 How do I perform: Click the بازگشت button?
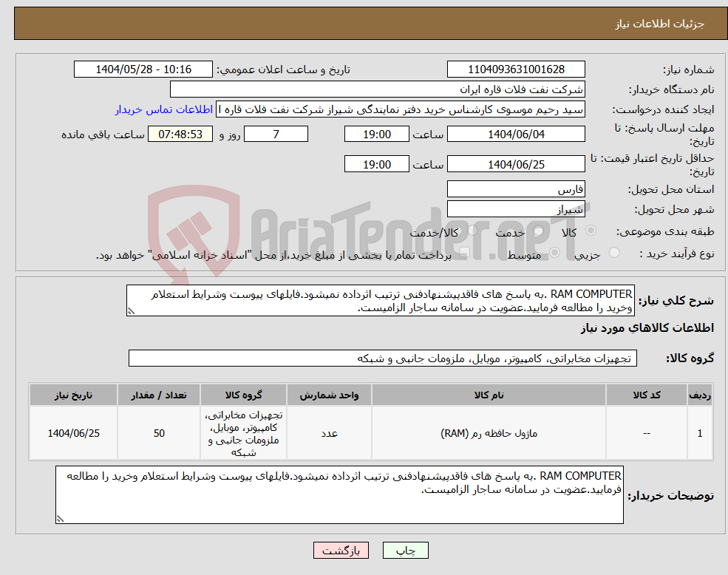340,550
